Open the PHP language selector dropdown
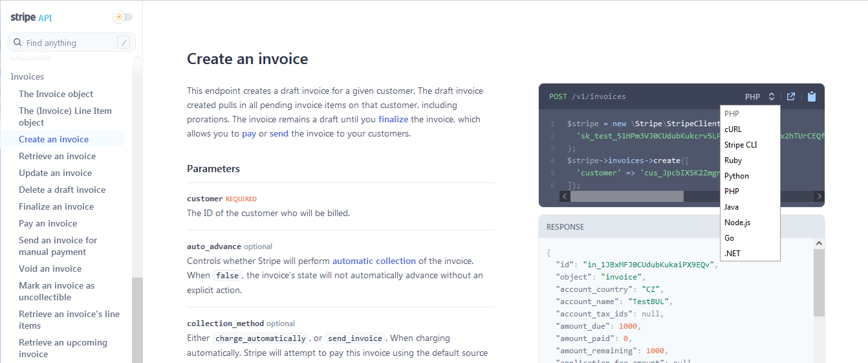This screenshot has width=868, height=363. 759,96
